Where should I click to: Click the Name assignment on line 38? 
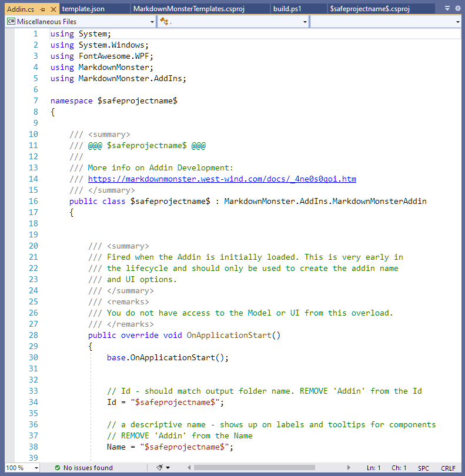[x=170, y=447]
